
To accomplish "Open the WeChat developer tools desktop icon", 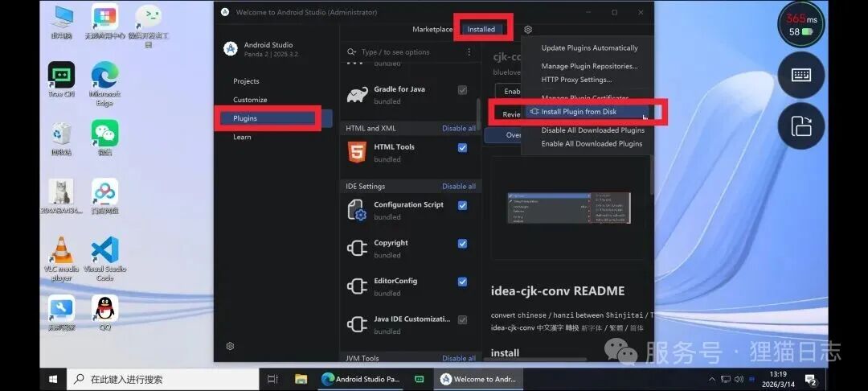I will (x=148, y=26).
